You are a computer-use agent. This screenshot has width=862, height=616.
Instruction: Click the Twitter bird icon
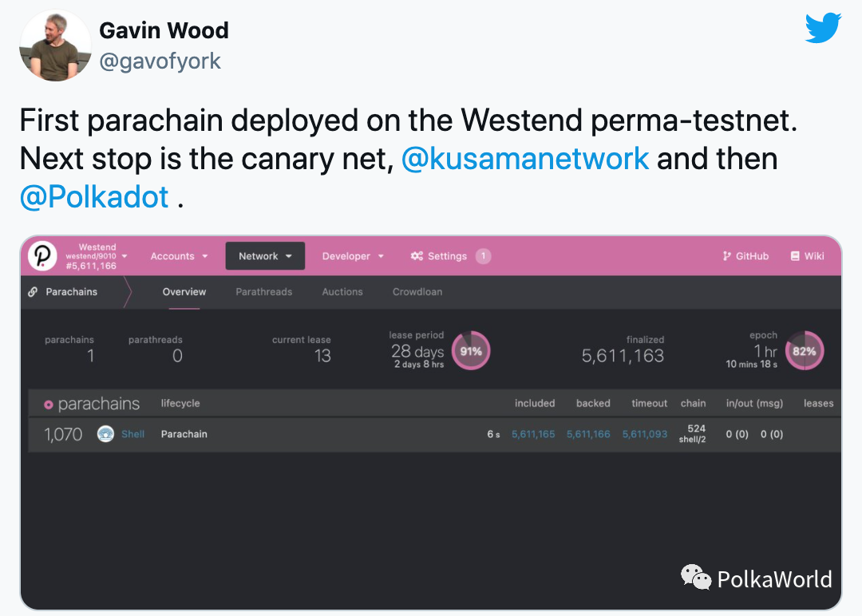(823, 30)
